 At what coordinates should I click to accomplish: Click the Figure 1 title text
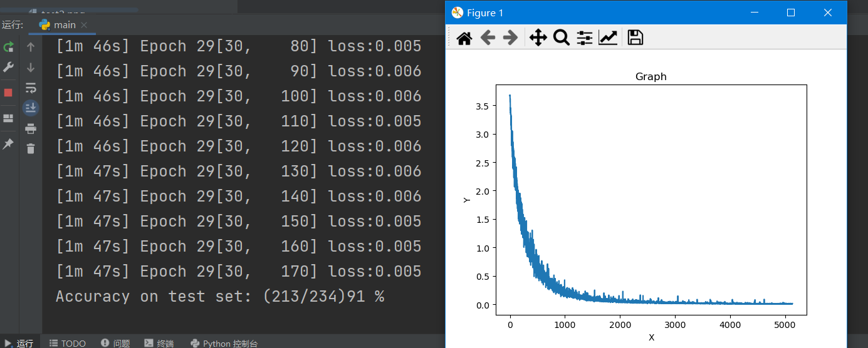click(485, 13)
